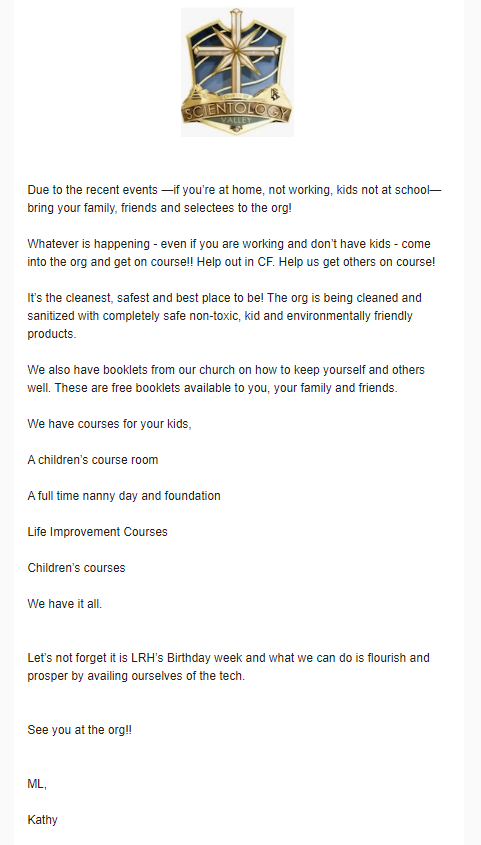
Task: Click the 'See you at the org!!' line
Action: (80, 730)
